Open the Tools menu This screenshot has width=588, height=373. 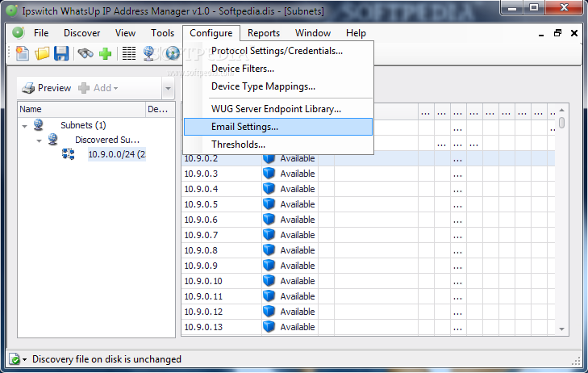[x=162, y=33]
